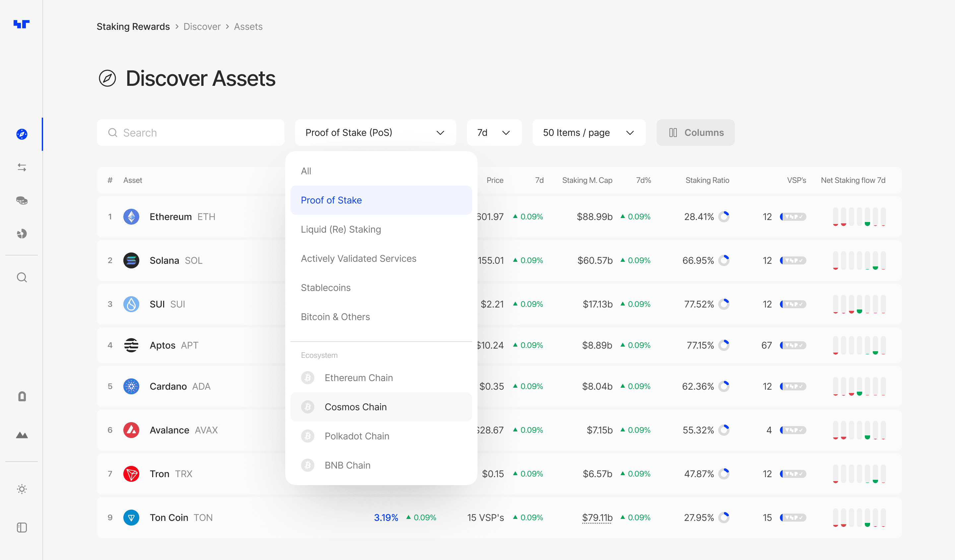Select Liquid (Re) Staking from menu

[x=341, y=229]
